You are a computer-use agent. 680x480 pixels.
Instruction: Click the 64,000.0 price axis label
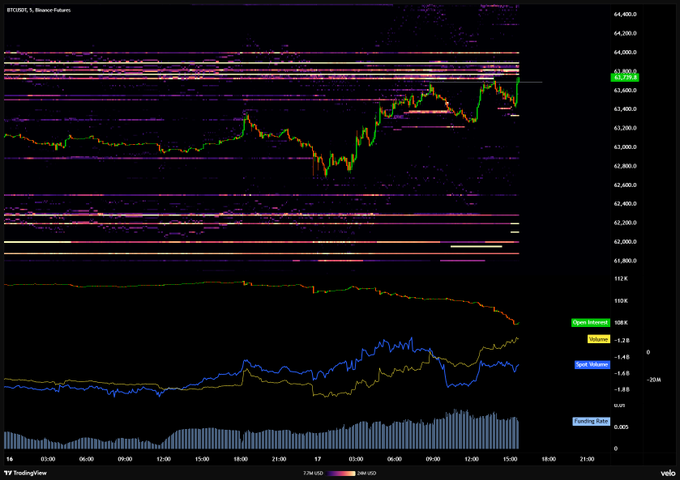(x=625, y=52)
